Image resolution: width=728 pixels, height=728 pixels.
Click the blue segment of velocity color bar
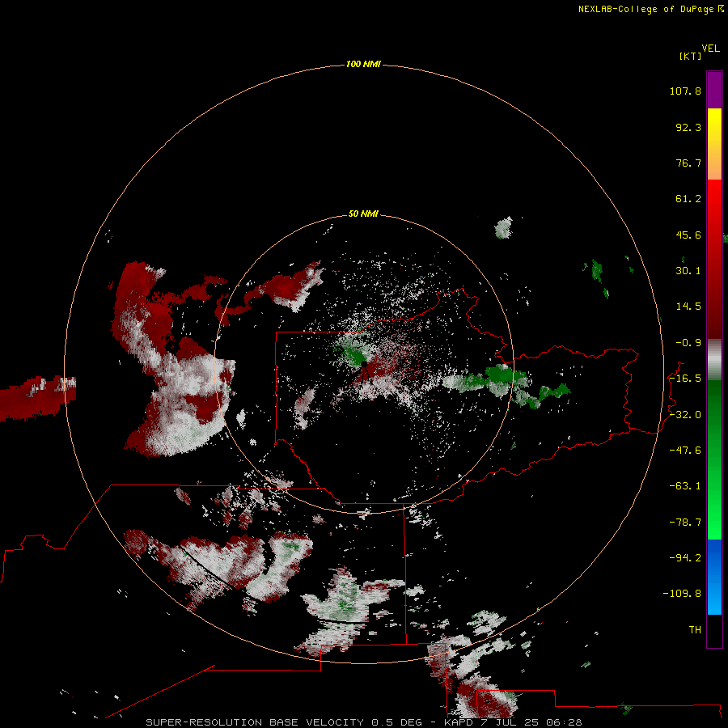click(714, 577)
